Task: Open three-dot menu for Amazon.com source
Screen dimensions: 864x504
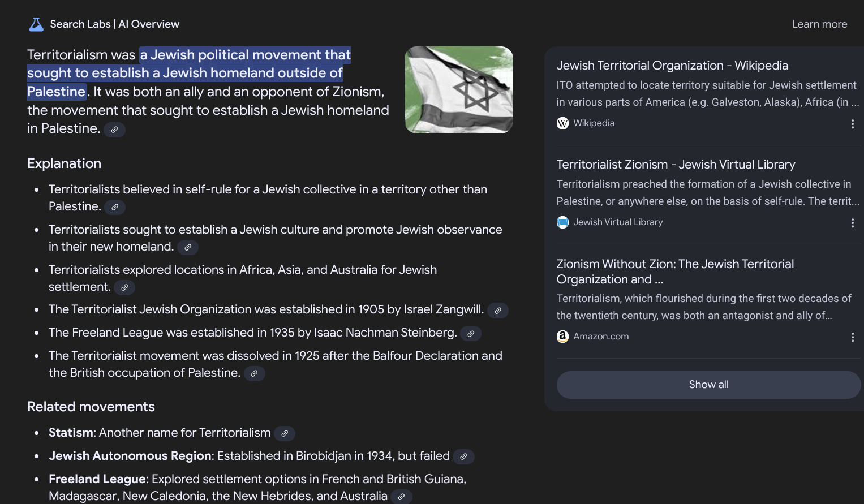Action: (853, 337)
